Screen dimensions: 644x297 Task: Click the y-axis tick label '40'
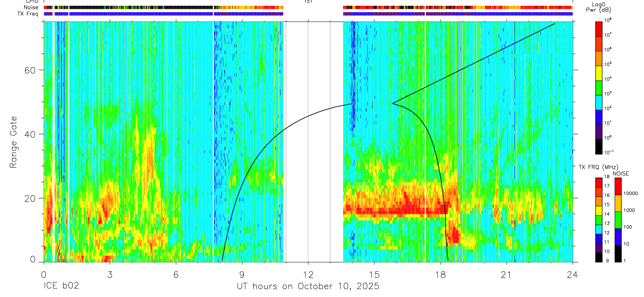pyautogui.click(x=30, y=134)
